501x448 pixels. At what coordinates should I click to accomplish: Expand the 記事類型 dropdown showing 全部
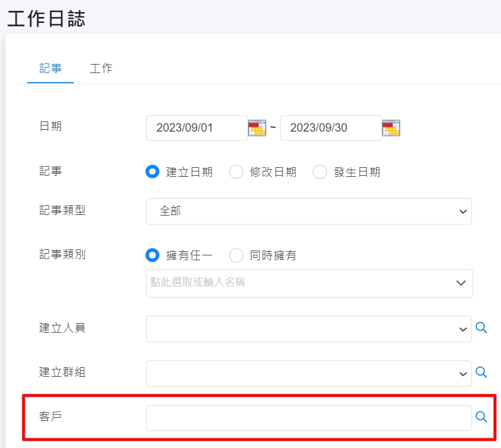[x=308, y=211]
